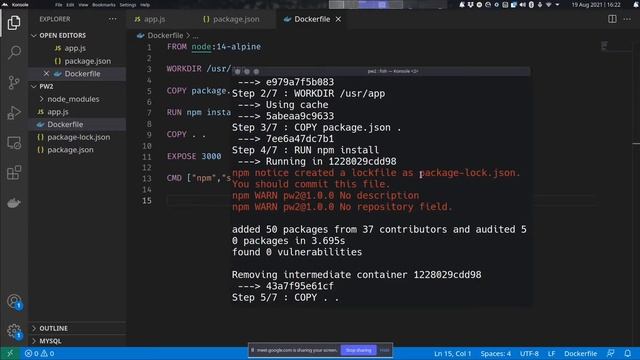Open package.json in Open Editors list

point(87,61)
